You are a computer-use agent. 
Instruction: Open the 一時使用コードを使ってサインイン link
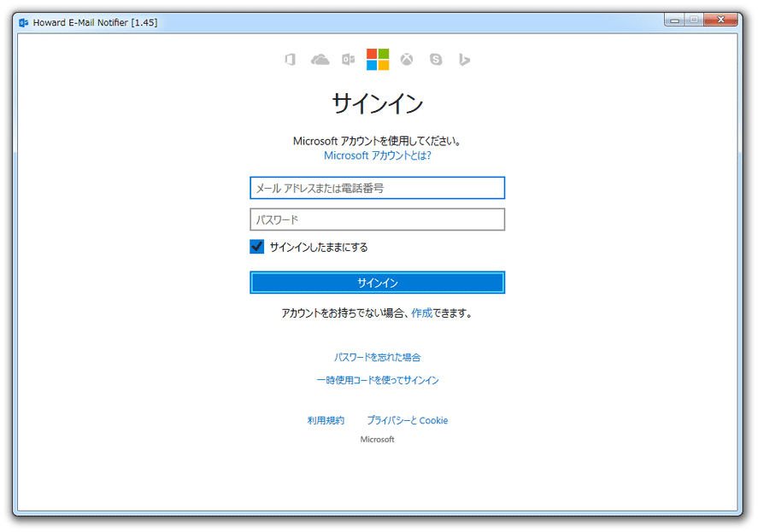[x=378, y=380]
